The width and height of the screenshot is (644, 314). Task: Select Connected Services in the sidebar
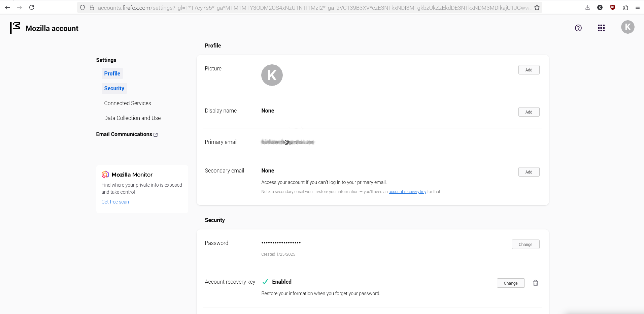(x=128, y=103)
